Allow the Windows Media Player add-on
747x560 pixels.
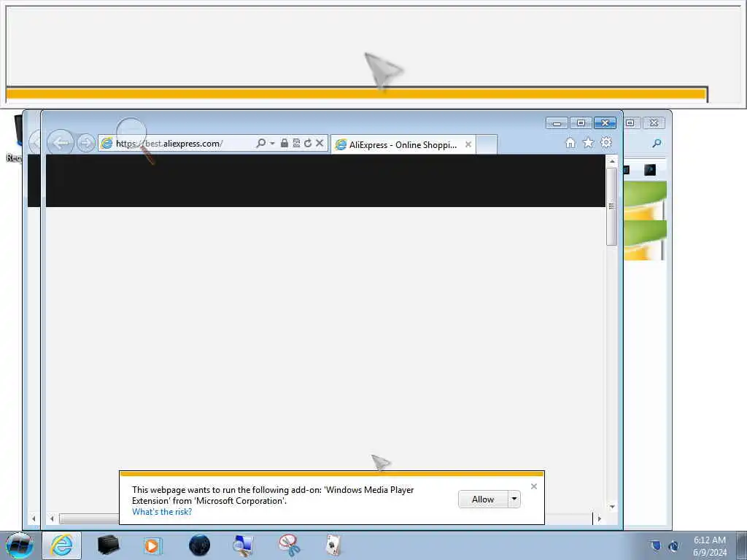click(x=483, y=499)
